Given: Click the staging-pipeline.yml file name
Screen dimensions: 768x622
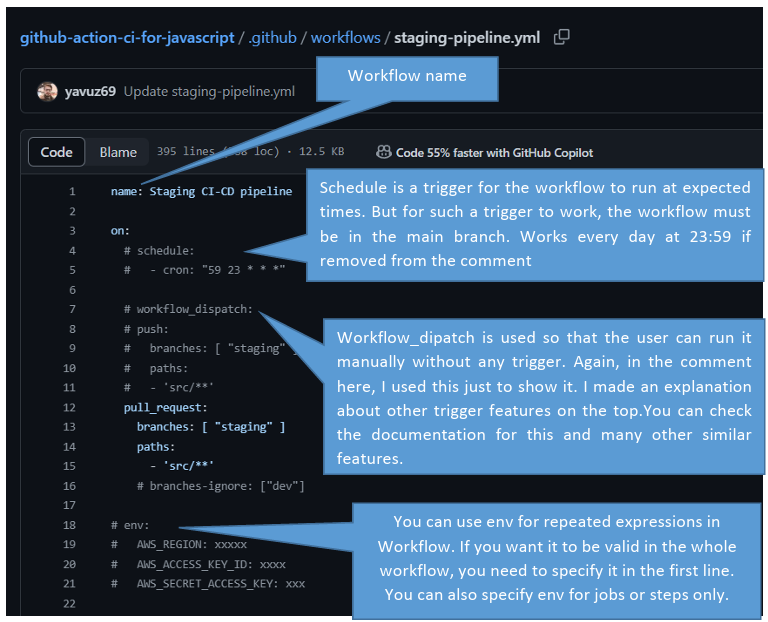Looking at the screenshot, I should click(467, 38).
